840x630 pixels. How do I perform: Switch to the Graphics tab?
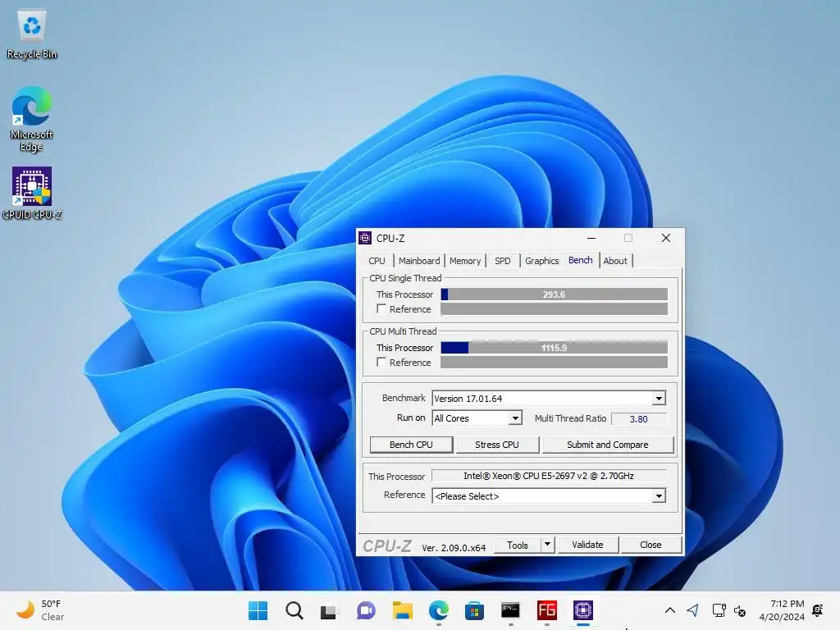click(x=541, y=261)
